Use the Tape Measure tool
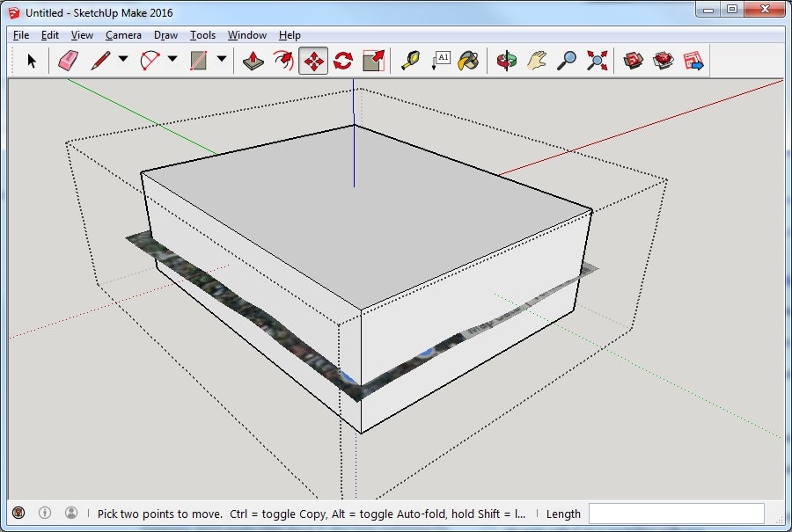Viewport: 792px width, 532px height. (x=410, y=61)
